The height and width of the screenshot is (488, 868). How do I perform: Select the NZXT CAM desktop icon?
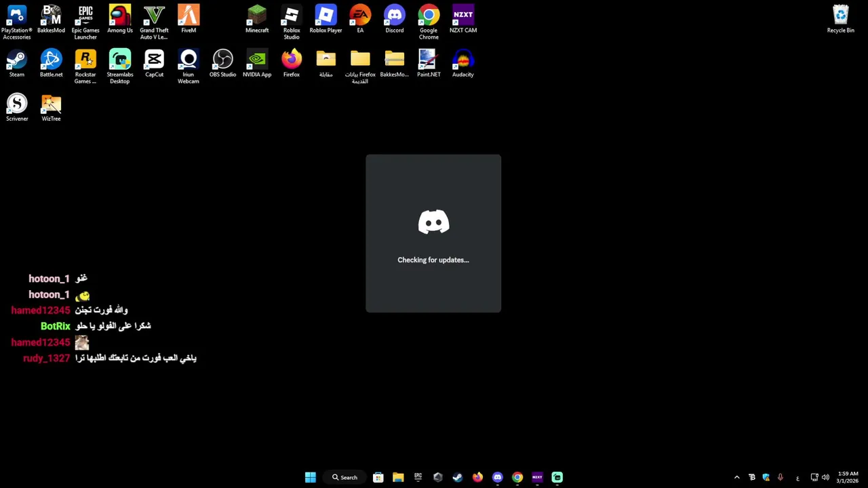463,19
